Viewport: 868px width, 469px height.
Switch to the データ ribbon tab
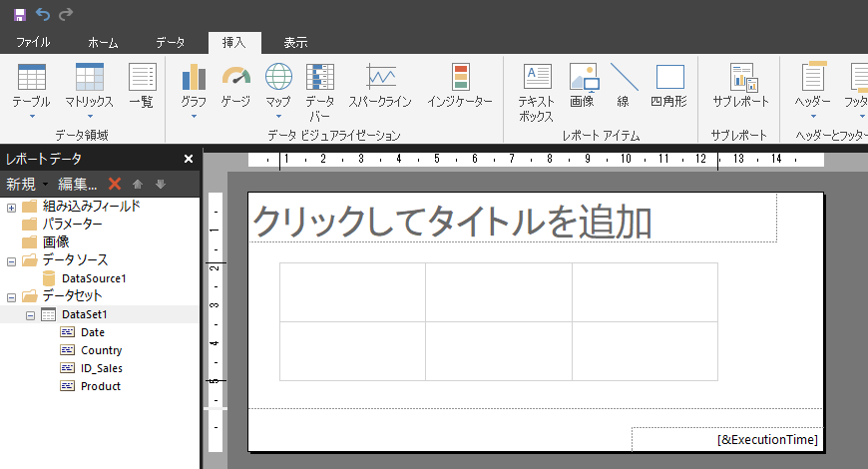(170, 43)
